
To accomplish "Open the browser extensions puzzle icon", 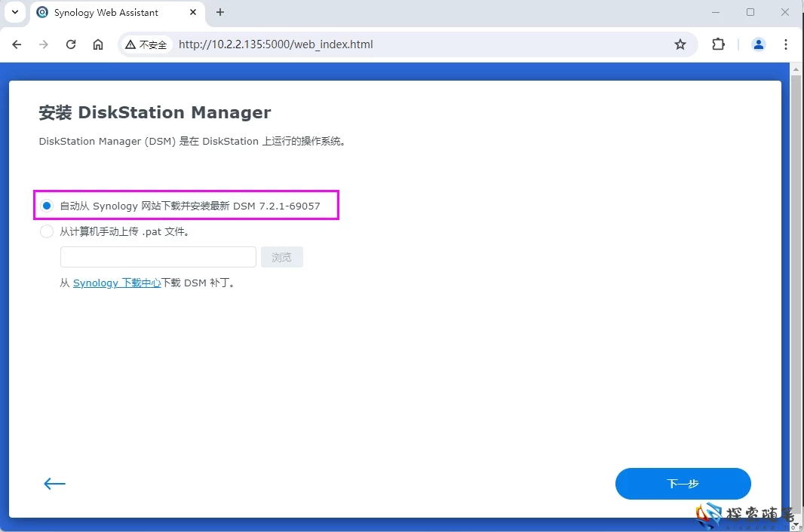I will click(718, 44).
